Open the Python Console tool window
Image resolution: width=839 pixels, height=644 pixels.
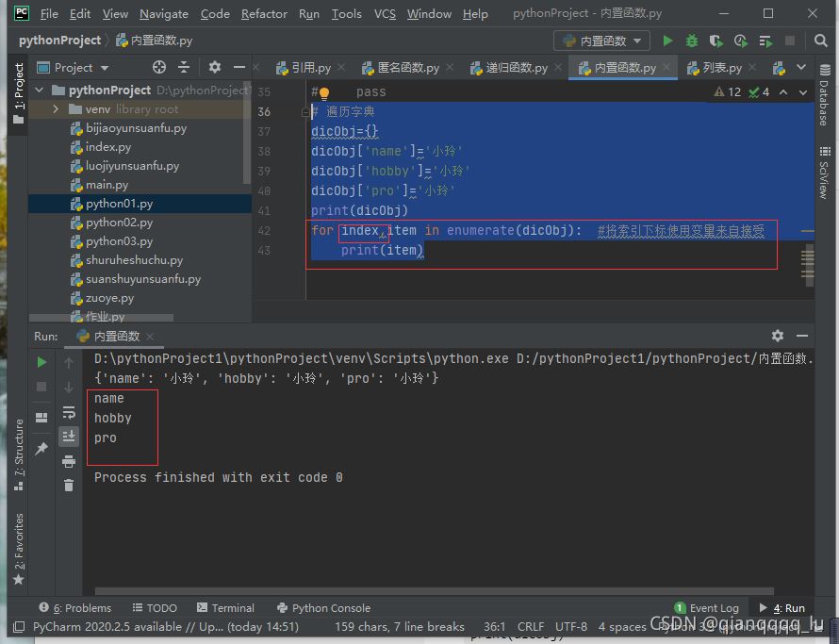point(323,608)
